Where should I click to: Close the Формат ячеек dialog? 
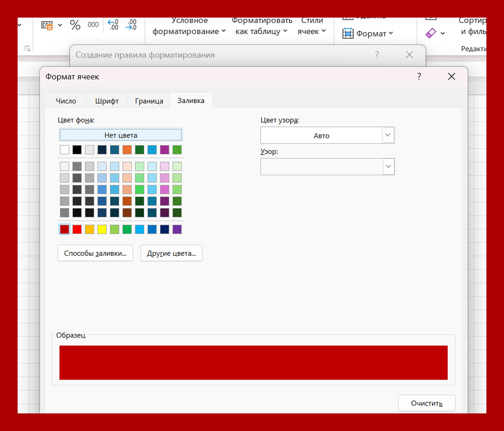[452, 76]
